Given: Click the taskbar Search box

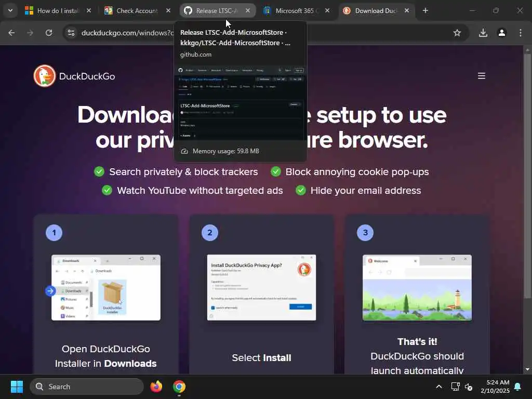Looking at the screenshot, I should point(87,387).
